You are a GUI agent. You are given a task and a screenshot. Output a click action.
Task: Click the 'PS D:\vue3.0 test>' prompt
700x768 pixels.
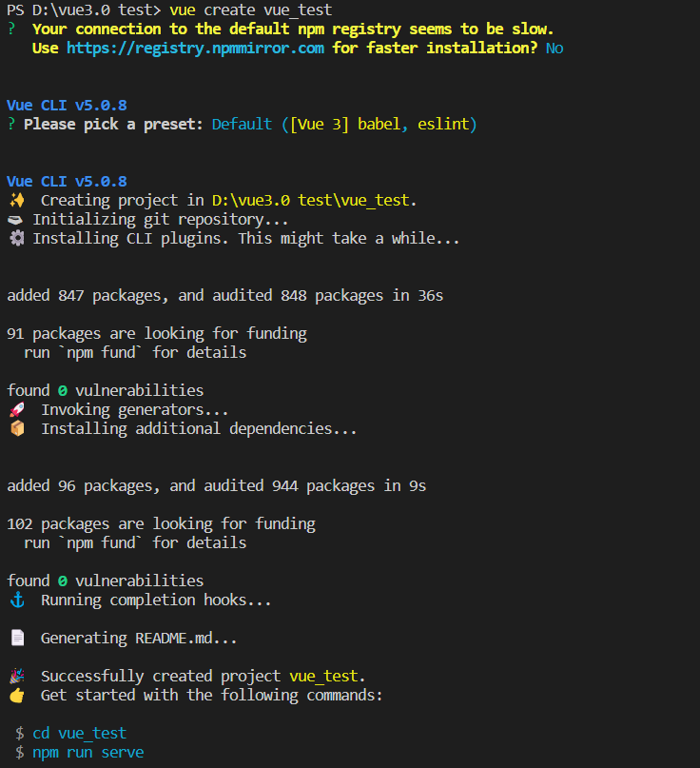pyautogui.click(x=84, y=10)
